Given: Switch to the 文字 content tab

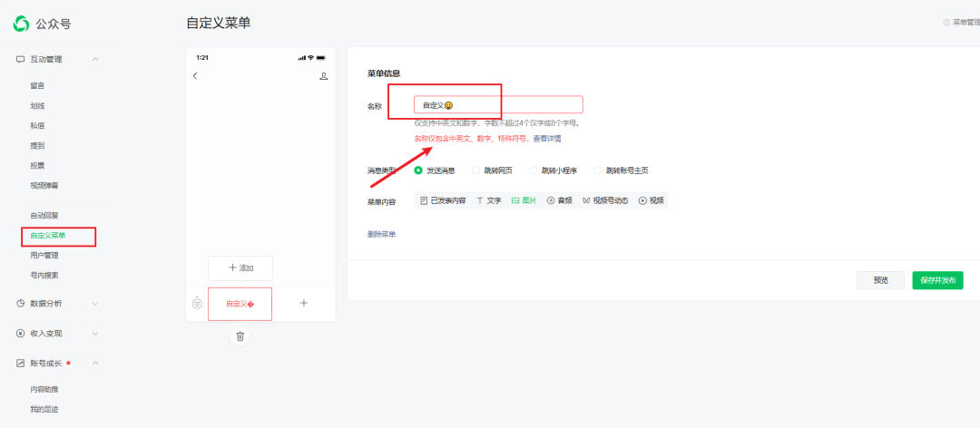Looking at the screenshot, I should click(489, 200).
